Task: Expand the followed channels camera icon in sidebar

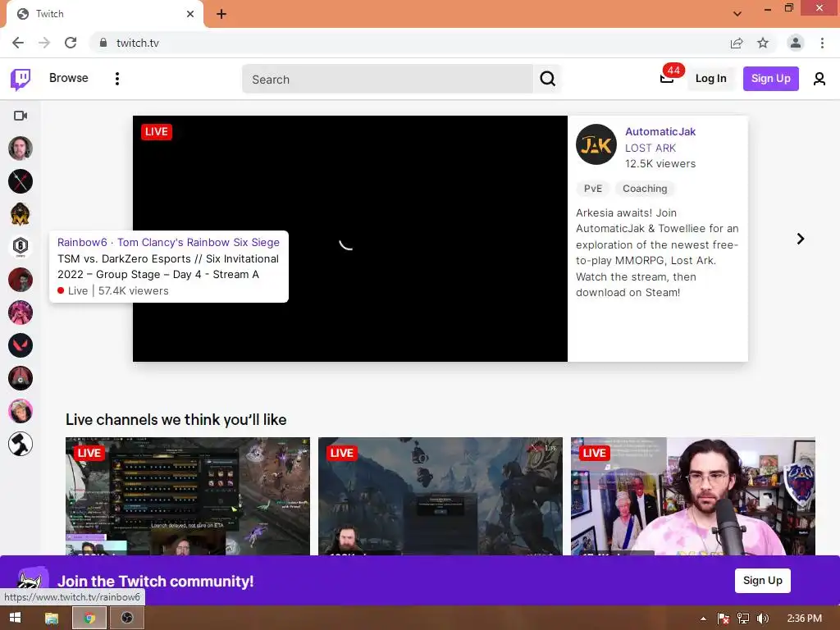Action: [21, 116]
